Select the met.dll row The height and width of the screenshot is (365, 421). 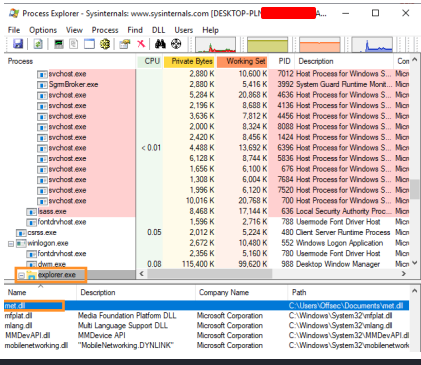click(x=207, y=306)
